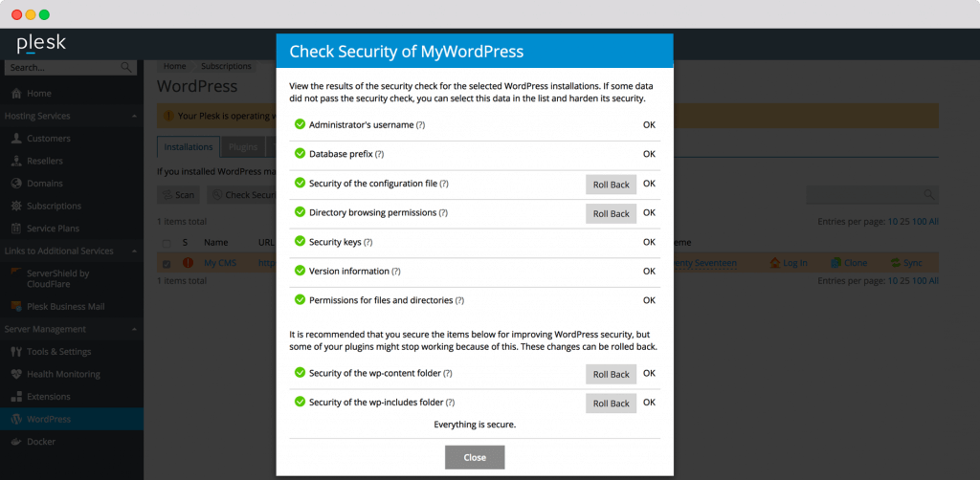Roll Back wp-content folder security
This screenshot has height=480, width=980.
click(x=611, y=374)
